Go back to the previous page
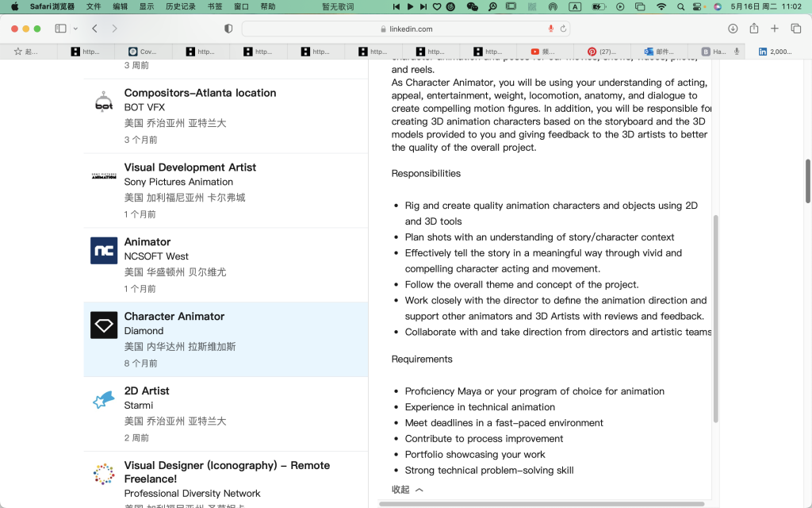The image size is (812, 508). click(x=95, y=29)
